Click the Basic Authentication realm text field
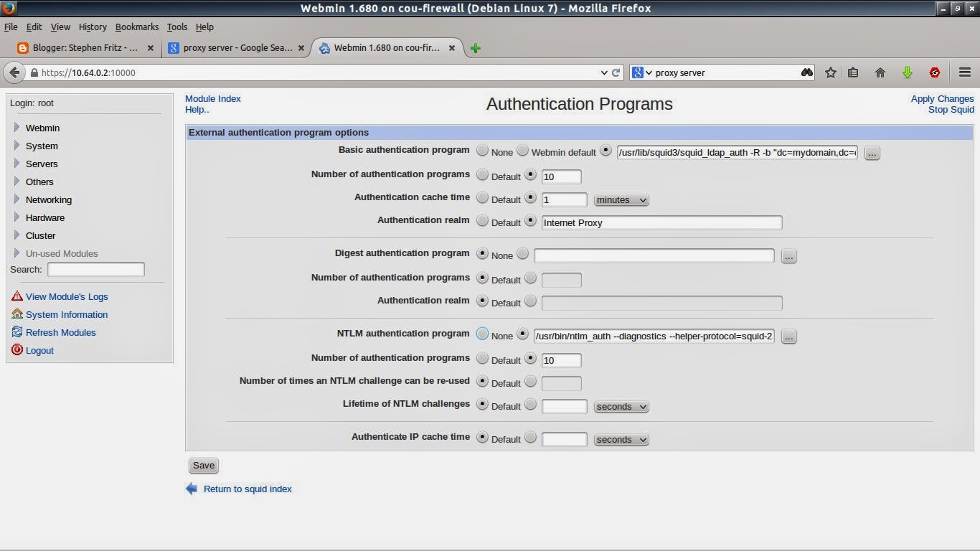Viewport: 980px width, 551px height. 661,222
